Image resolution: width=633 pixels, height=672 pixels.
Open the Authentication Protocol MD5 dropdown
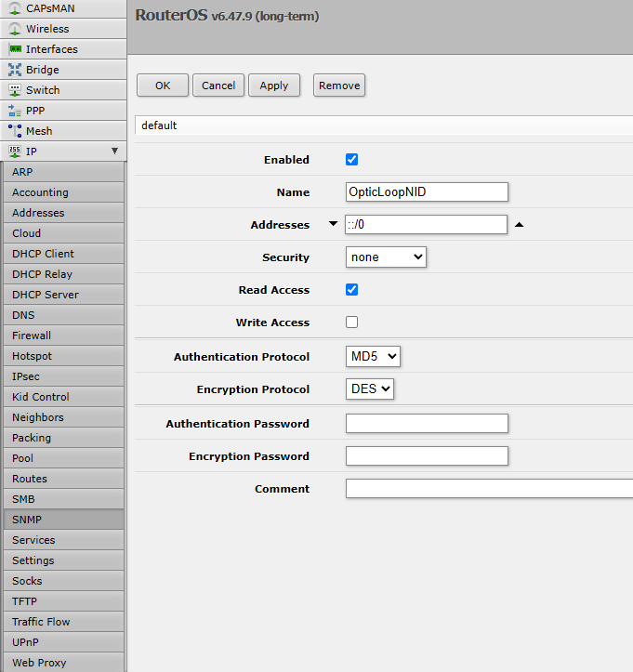pos(373,357)
